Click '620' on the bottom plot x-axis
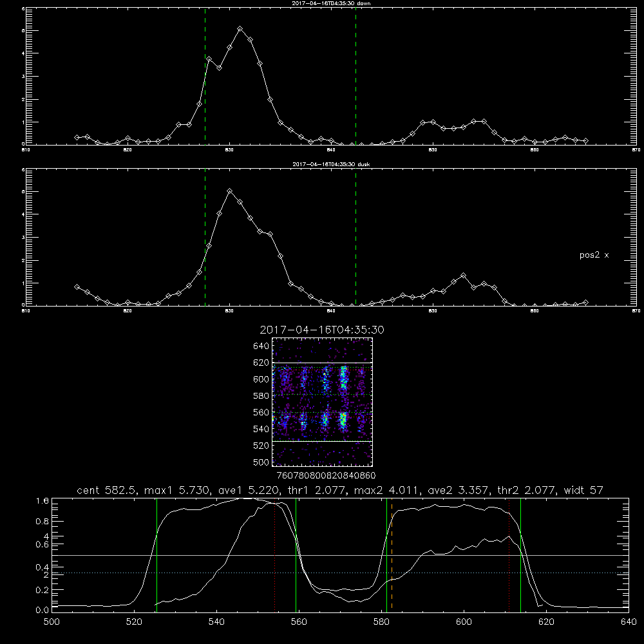 click(x=546, y=622)
